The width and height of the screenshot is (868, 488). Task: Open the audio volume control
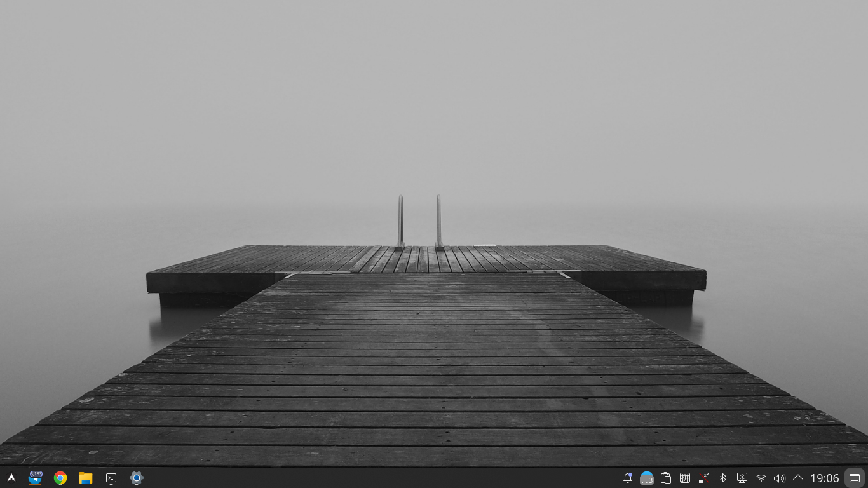pyautogui.click(x=779, y=478)
